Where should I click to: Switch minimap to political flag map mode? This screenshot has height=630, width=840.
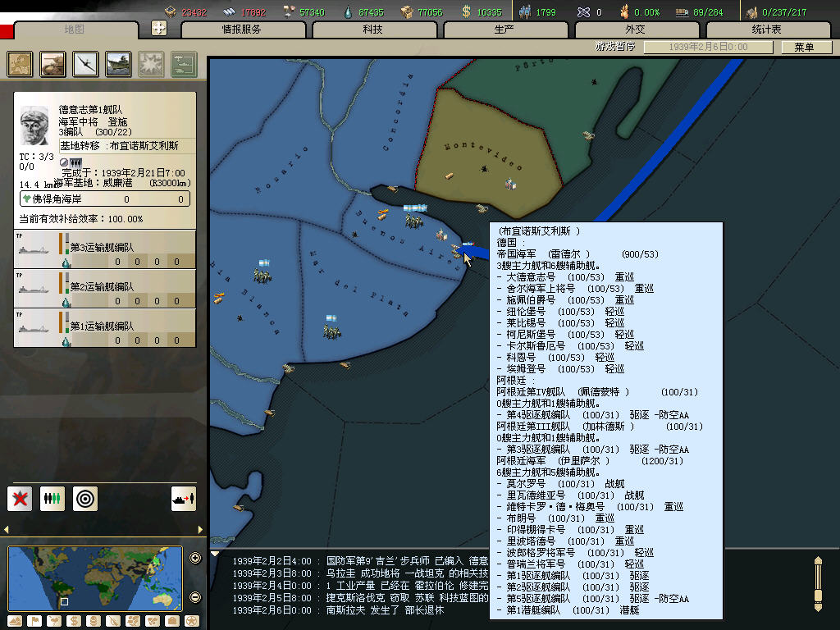point(34,621)
